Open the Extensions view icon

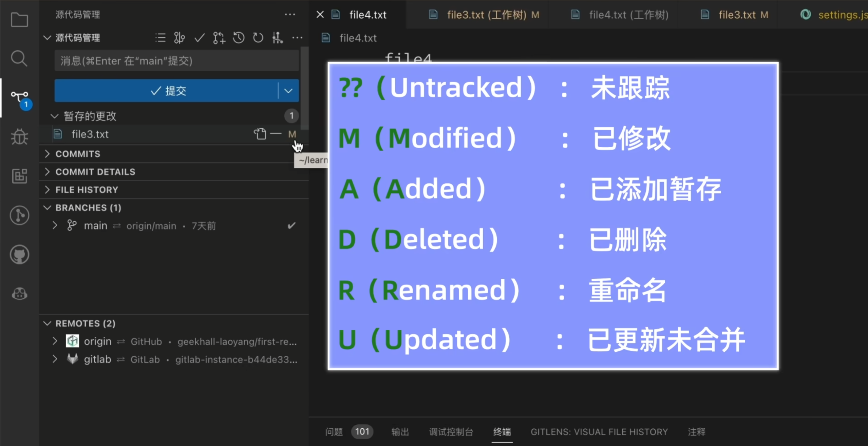(19, 175)
